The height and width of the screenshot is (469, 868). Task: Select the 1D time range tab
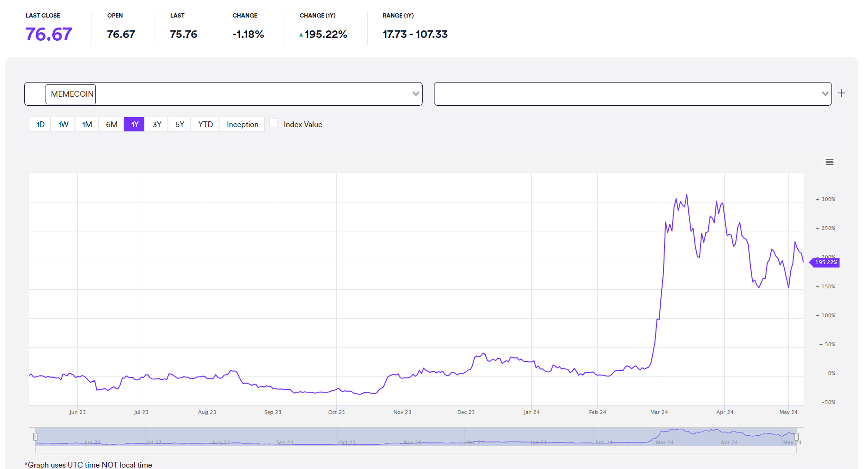pos(40,124)
